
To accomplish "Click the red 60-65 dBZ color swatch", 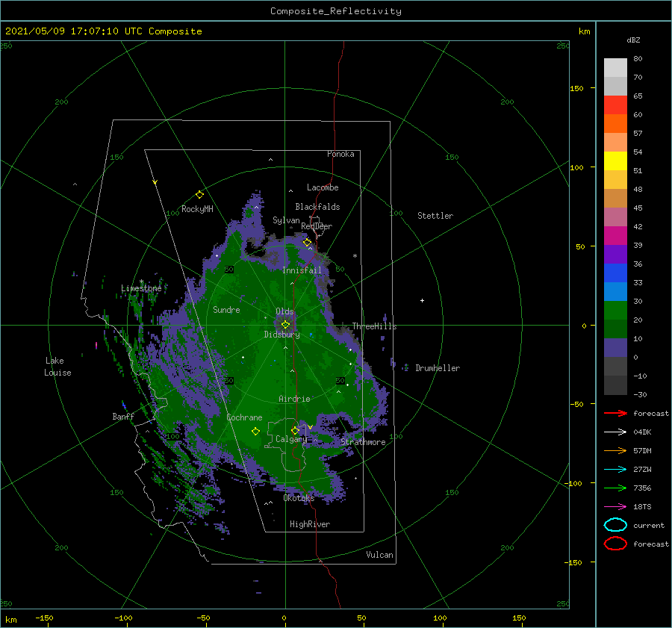I will (615, 105).
